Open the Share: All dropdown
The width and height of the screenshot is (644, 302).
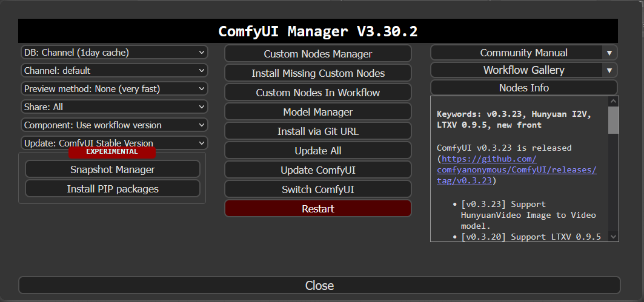(x=114, y=107)
